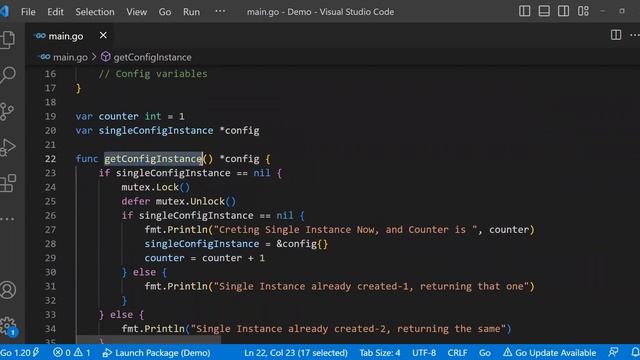Click &config{} on line 28
Viewport: 640px width, 360px height.
302,244
